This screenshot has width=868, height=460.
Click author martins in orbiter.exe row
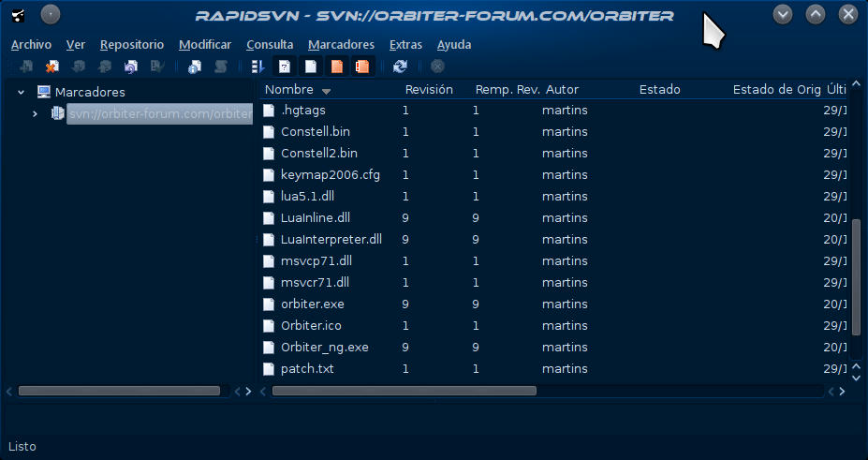pyautogui.click(x=565, y=304)
